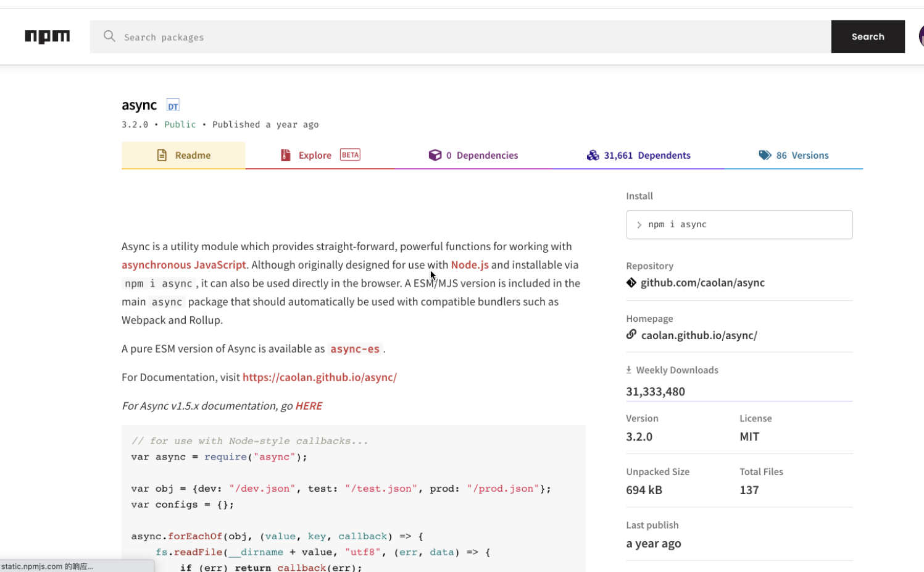Focus the Search packages field
This screenshot has width=924, height=572.
click(x=460, y=36)
